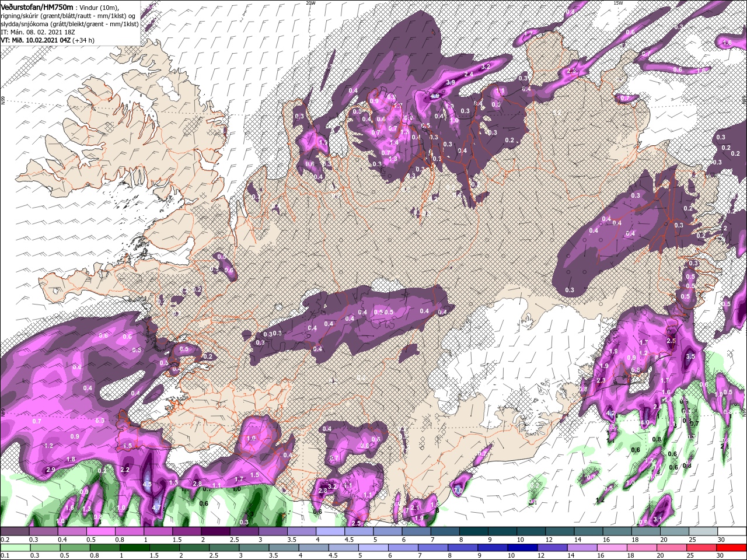Click the '2.2' value near southwest coast
This screenshot has height=560, width=747.
(x=125, y=470)
